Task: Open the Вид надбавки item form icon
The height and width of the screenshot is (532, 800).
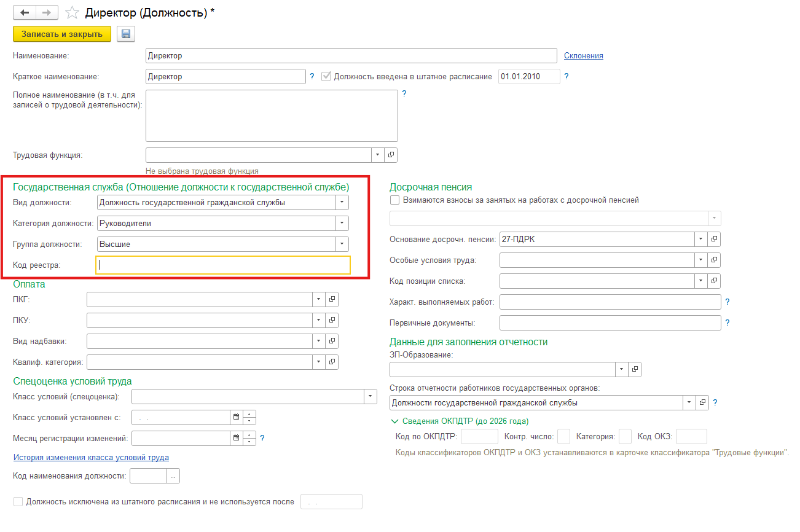Action: point(332,341)
